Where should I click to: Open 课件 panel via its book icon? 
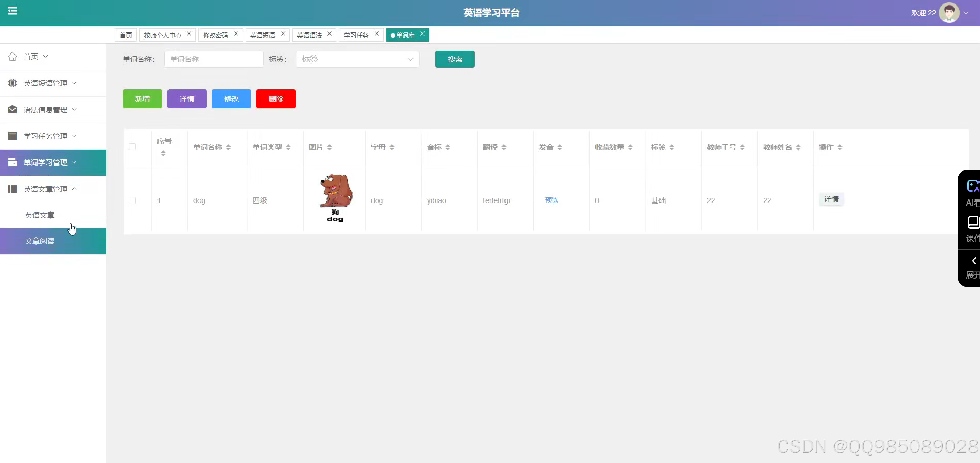(973, 222)
